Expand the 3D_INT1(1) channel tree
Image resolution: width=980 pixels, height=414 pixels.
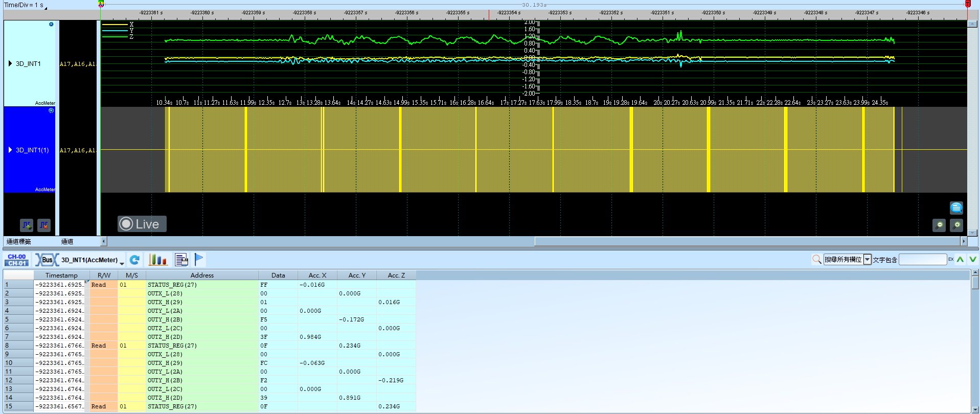pyautogui.click(x=10, y=150)
